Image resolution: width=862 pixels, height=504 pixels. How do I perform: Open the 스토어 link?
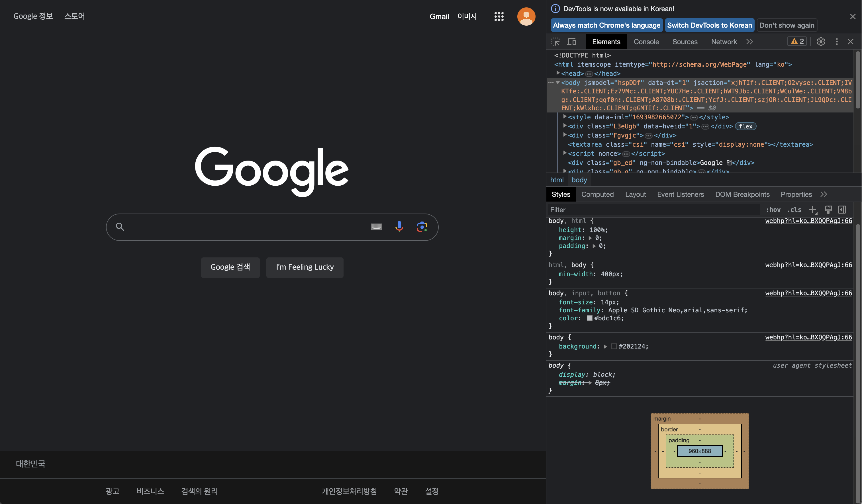point(74,16)
